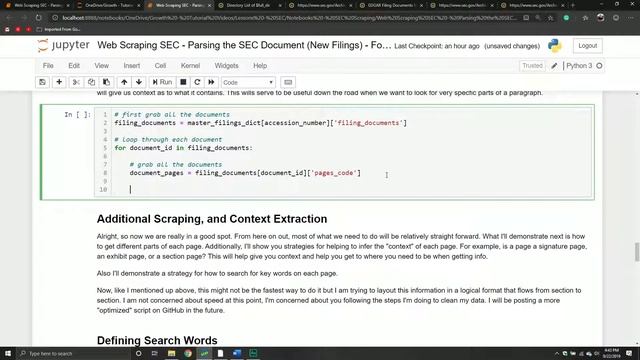Image resolution: width=640 pixels, height=360 pixels.
Task: Open File Explorer from the taskbar
Action: click(x=171, y=353)
